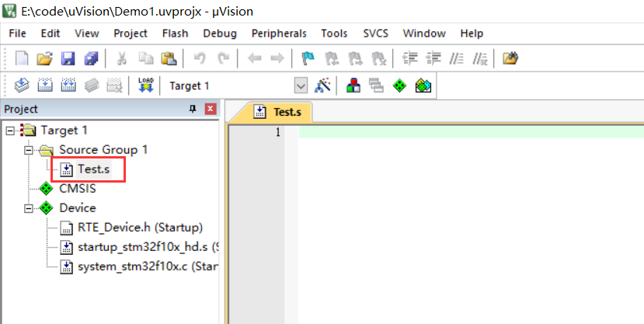Select the CMSIS component item
The width and height of the screenshot is (644, 324).
pos(77,189)
